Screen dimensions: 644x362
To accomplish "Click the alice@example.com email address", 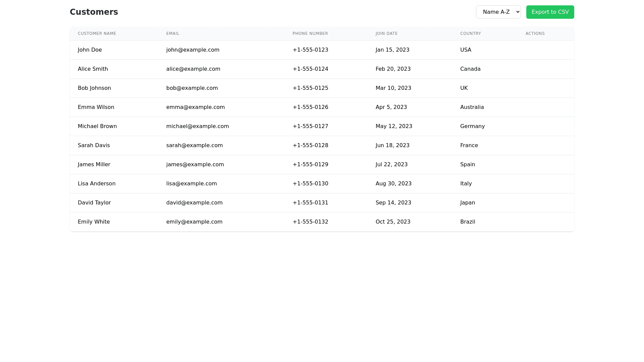I will (193, 69).
